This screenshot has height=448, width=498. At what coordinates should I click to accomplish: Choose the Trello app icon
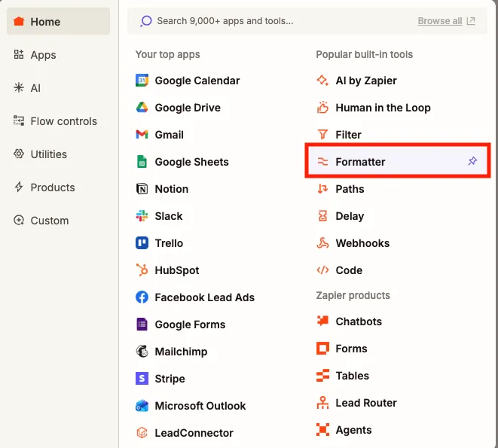[x=142, y=243]
